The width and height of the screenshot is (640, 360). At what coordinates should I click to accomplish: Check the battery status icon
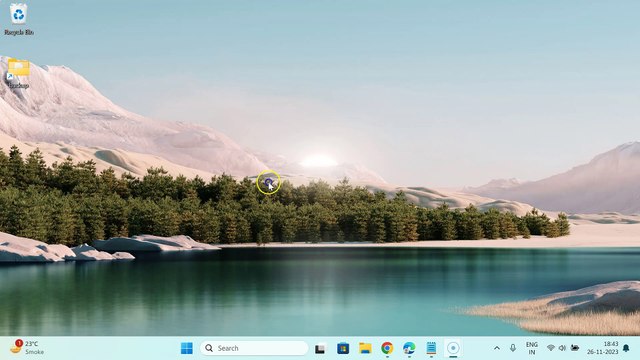[575, 348]
